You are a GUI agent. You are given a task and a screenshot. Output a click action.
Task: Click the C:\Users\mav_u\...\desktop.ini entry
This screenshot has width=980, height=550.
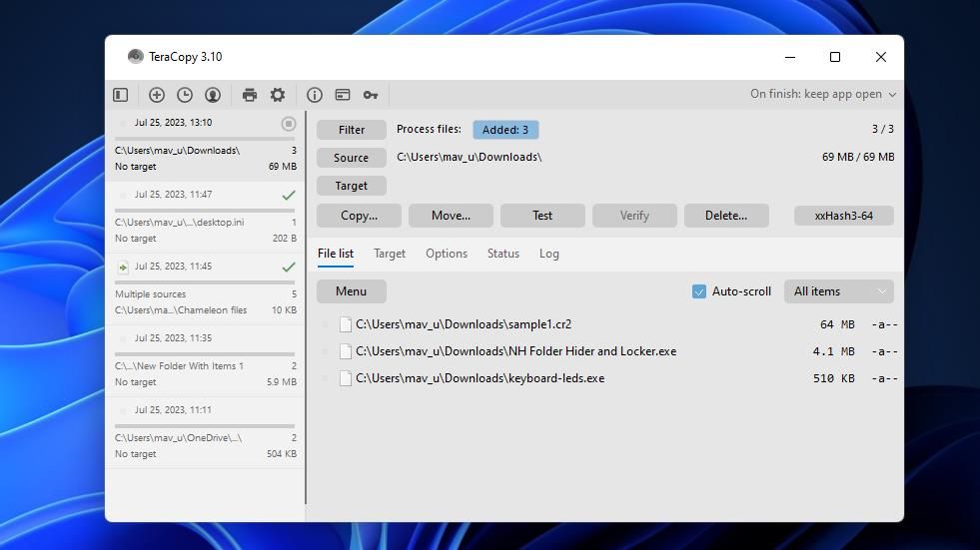180,223
